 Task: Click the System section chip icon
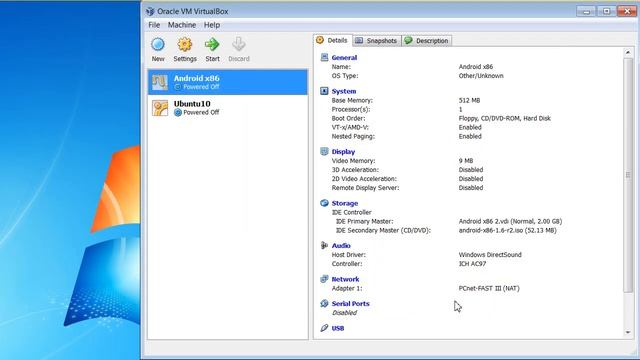pyautogui.click(x=324, y=91)
